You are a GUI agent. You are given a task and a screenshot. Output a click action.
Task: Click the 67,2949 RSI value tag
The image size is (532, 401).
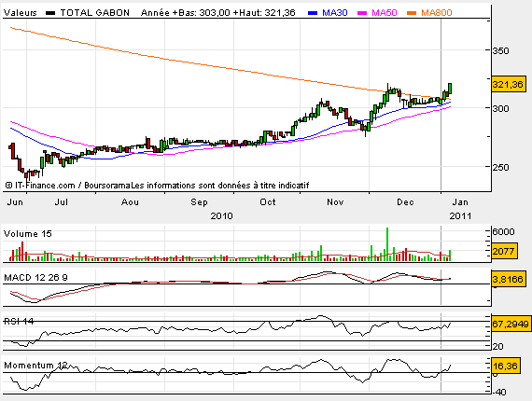pos(511,324)
